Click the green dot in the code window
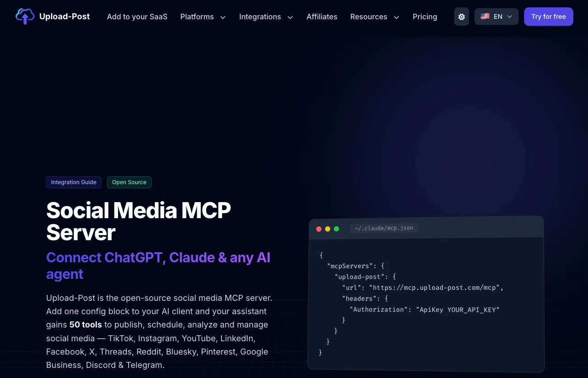This screenshot has height=378, width=588. pos(336,229)
